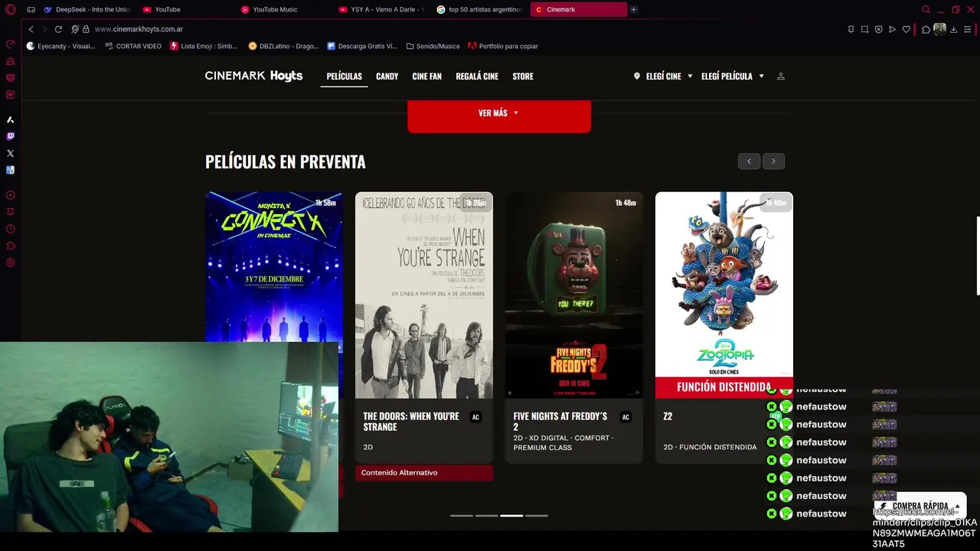Open the REGALÁ CINE menu item
The image size is (980, 551).
[x=477, y=77]
